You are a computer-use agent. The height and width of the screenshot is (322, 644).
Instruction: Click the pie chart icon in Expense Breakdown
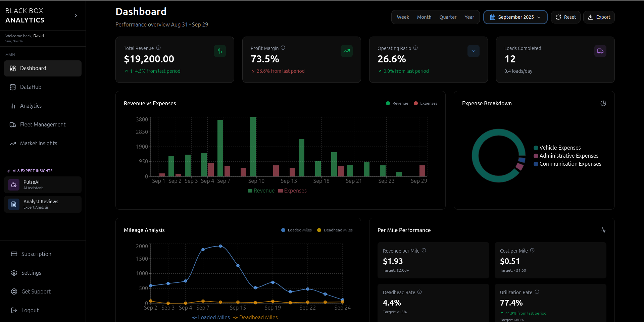(603, 103)
